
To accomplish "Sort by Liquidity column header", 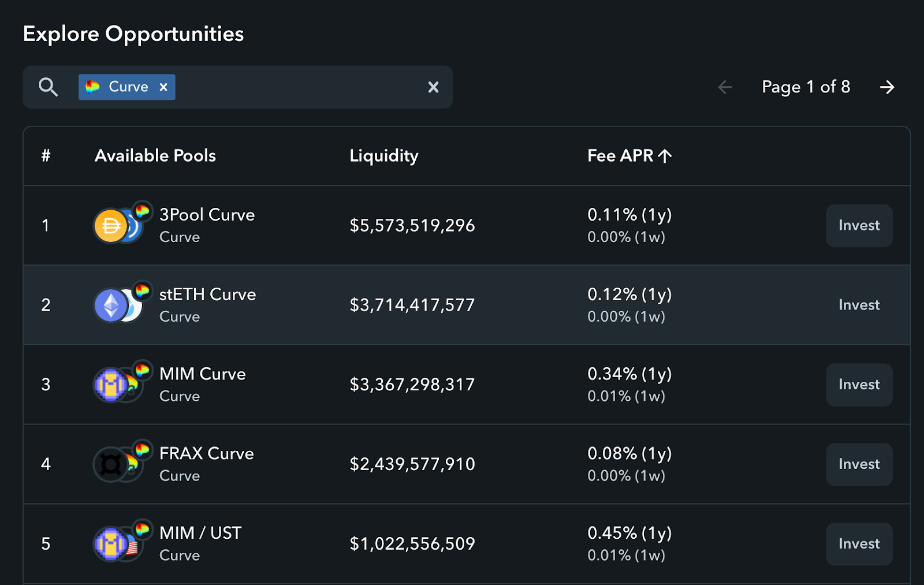I will click(384, 156).
